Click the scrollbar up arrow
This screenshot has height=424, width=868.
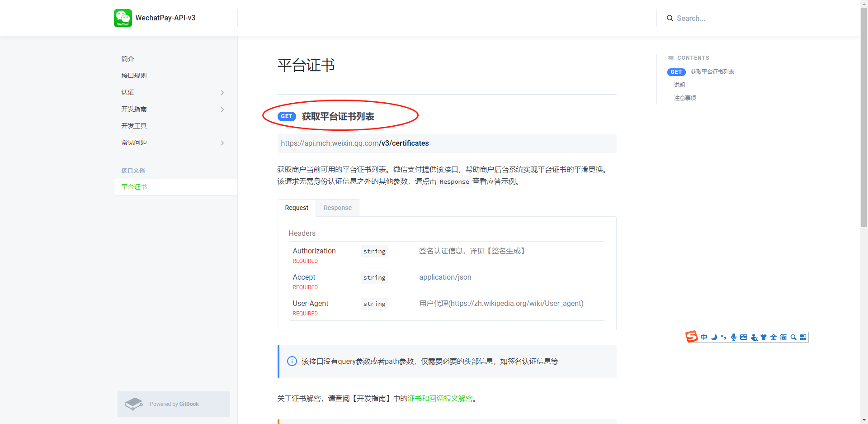[864, 3]
